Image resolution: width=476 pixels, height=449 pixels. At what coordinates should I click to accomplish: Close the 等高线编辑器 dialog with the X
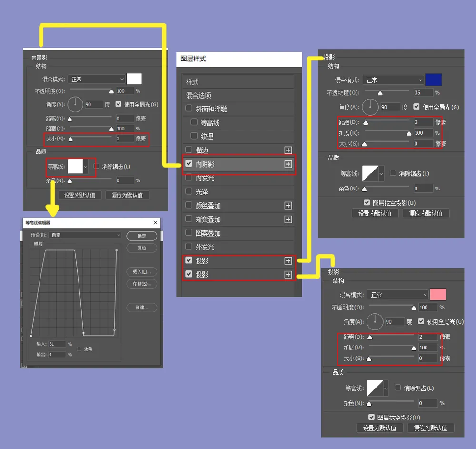coord(155,223)
